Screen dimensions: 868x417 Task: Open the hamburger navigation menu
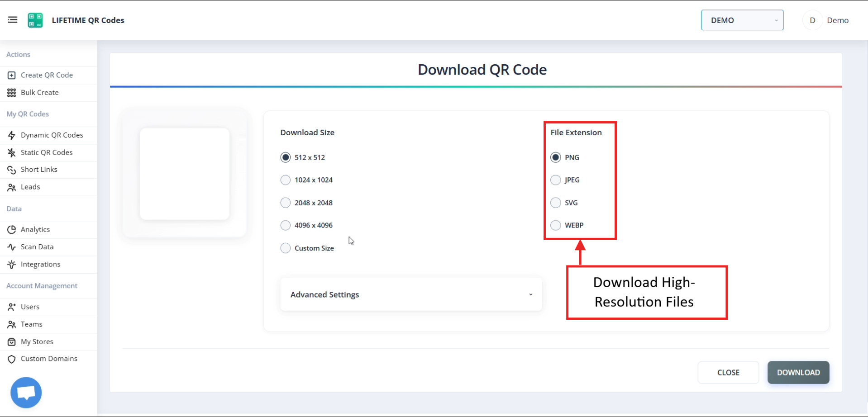(x=12, y=20)
